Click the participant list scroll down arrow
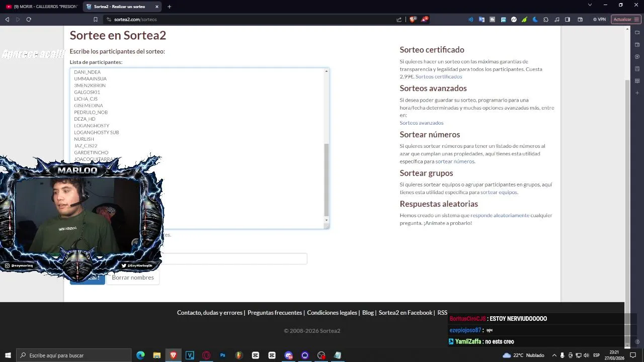Viewport: 644px width, 362px height. [327, 220]
